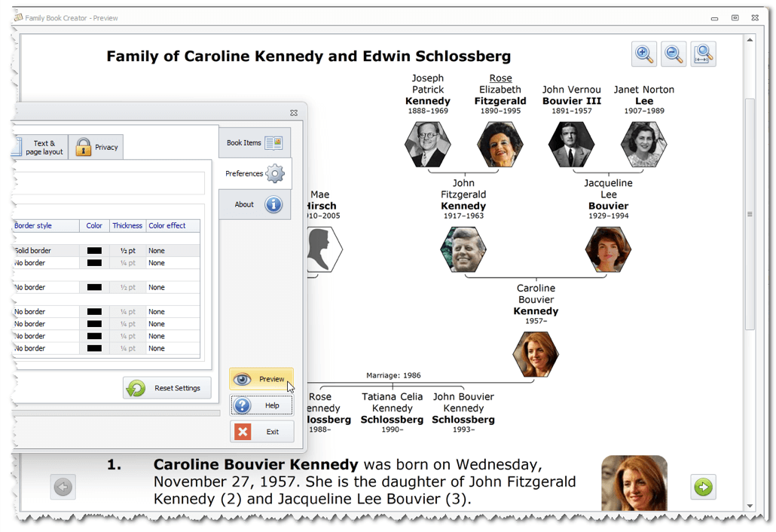Image resolution: width=776 pixels, height=532 pixels.
Task: Go to next page with green arrow
Action: click(703, 487)
